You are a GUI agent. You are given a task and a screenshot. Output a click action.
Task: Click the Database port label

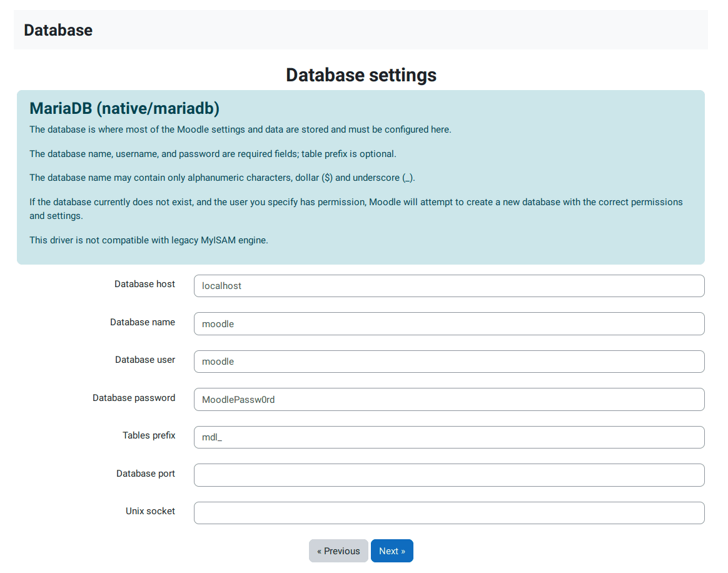point(146,474)
